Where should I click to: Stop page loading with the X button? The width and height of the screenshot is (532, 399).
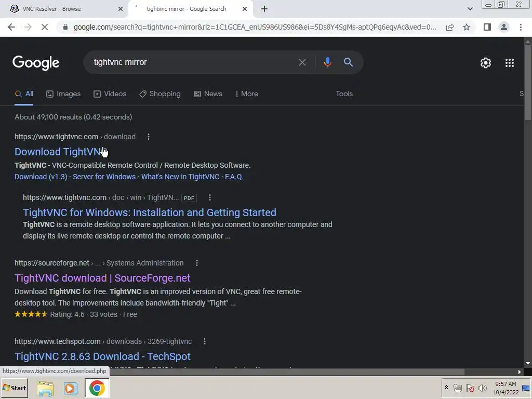coord(45,27)
